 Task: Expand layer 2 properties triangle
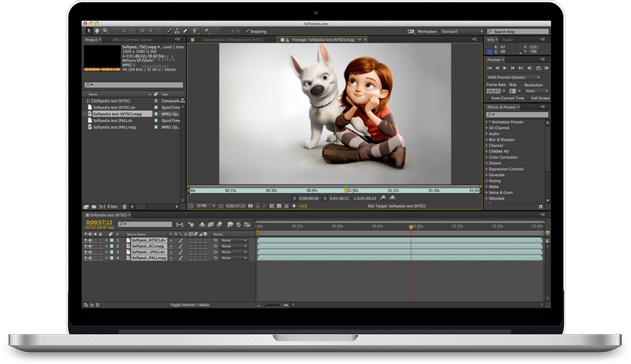(x=107, y=246)
